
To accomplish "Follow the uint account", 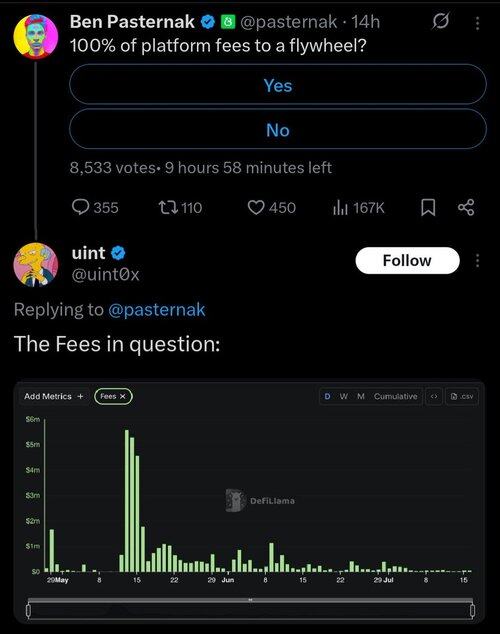I will click(407, 260).
